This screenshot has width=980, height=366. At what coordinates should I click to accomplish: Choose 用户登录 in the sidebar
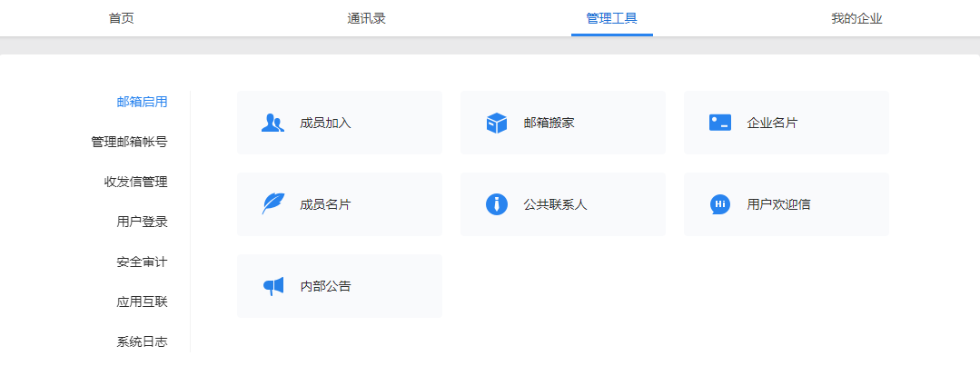[142, 222]
